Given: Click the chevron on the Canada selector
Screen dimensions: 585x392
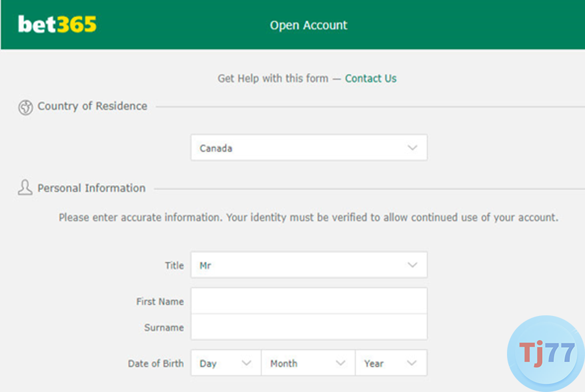Looking at the screenshot, I should coord(412,148).
